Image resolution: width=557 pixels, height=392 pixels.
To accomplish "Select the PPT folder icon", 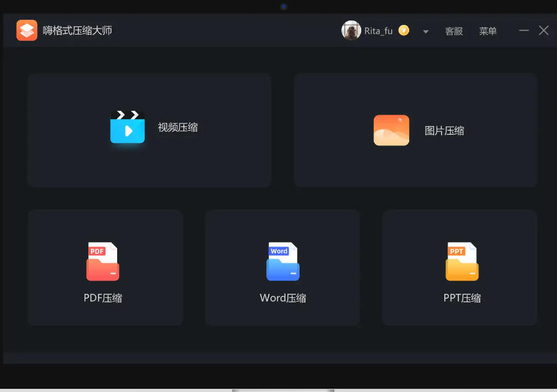I will (x=462, y=261).
